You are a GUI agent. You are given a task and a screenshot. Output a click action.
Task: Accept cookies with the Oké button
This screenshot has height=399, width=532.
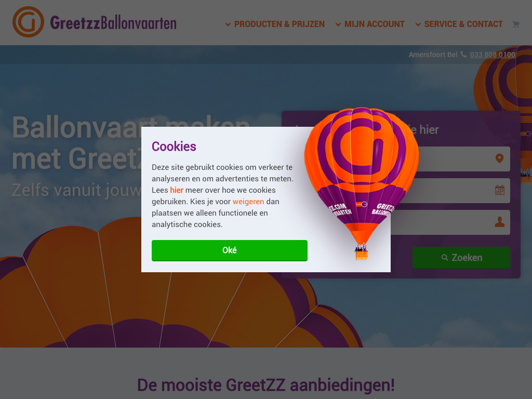[x=229, y=250]
